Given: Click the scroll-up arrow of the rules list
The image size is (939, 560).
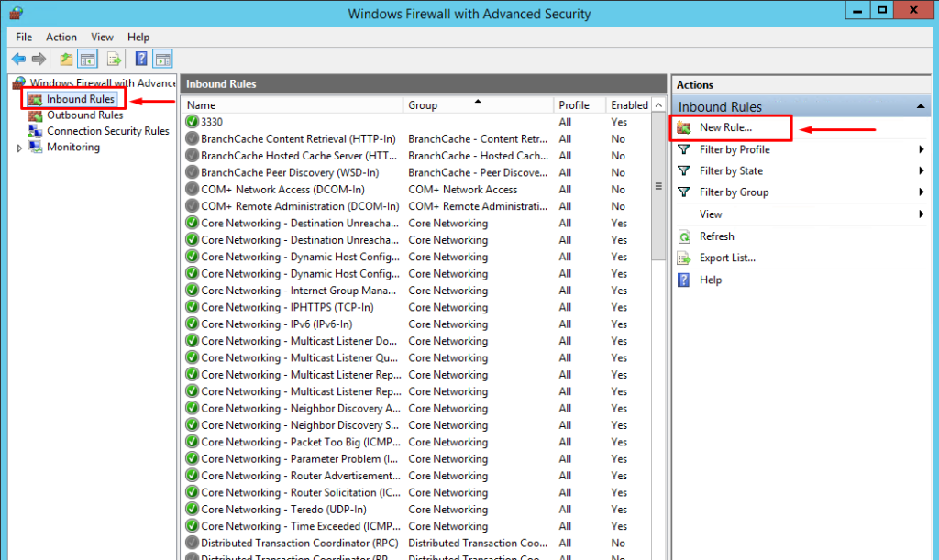Looking at the screenshot, I should click(658, 105).
